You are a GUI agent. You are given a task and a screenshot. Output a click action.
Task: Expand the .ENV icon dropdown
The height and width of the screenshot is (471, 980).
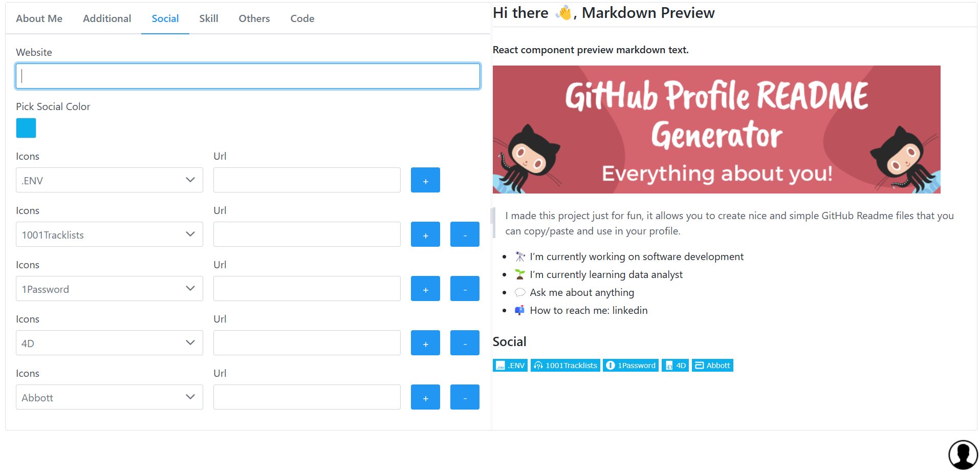(109, 180)
